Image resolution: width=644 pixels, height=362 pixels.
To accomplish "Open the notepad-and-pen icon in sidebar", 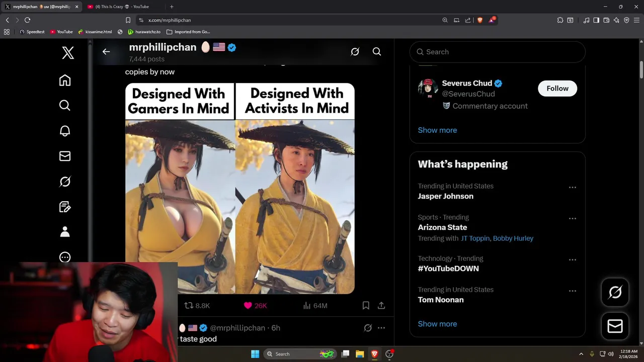I will [65, 207].
